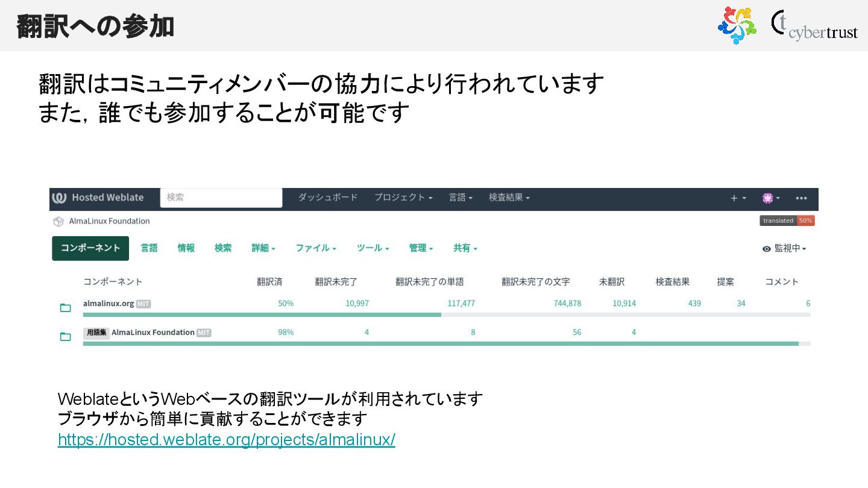The width and height of the screenshot is (868, 488).
Task: Click the 98% translated value for glossary
Action: coord(286,333)
